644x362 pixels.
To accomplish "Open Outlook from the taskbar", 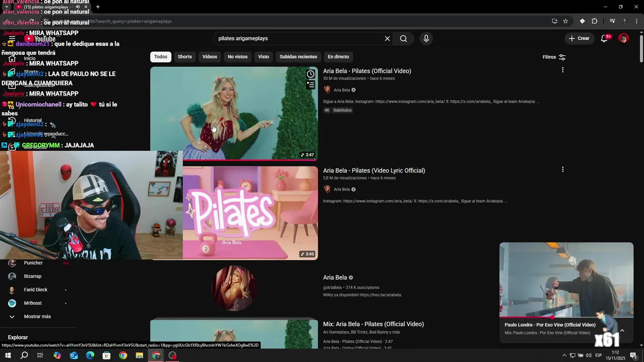I will pos(74,355).
